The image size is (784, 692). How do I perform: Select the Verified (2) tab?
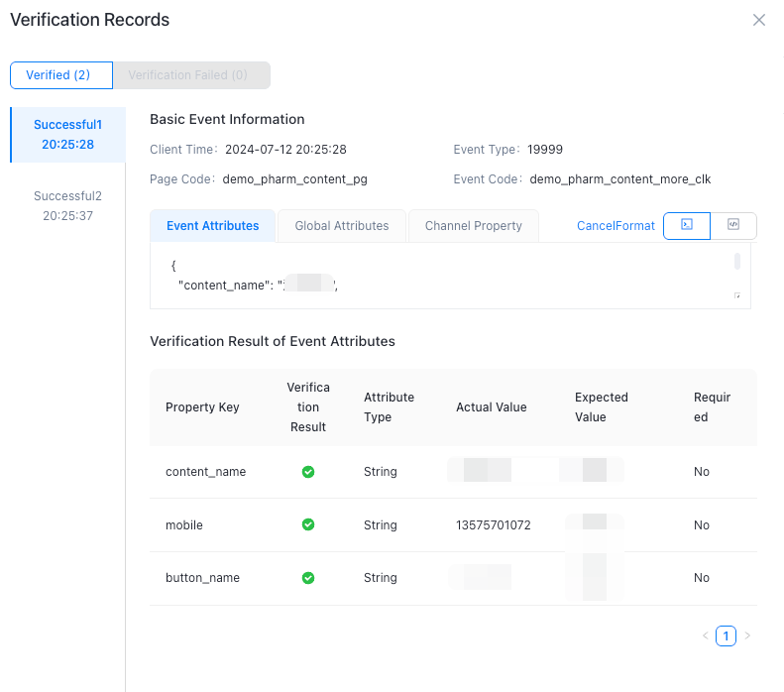[61, 75]
